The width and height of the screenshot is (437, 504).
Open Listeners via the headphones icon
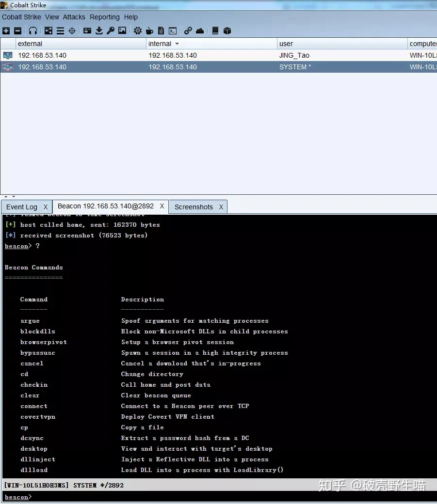[x=33, y=31]
